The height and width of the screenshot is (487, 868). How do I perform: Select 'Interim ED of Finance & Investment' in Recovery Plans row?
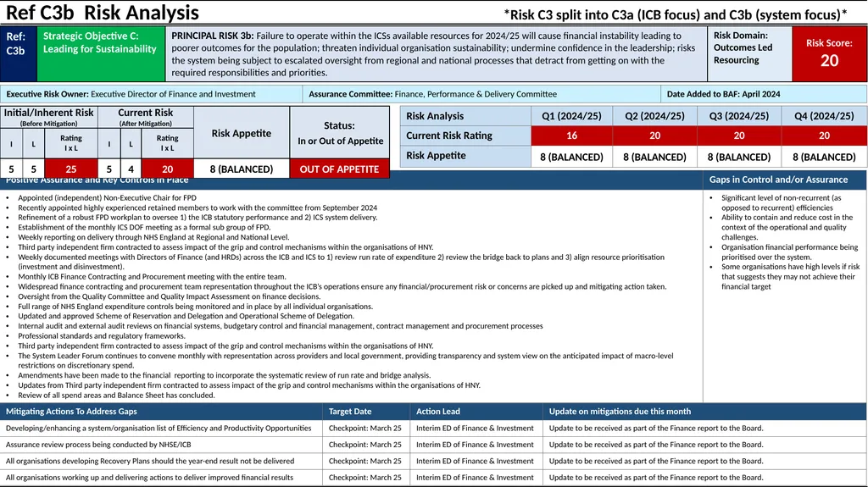coord(475,461)
